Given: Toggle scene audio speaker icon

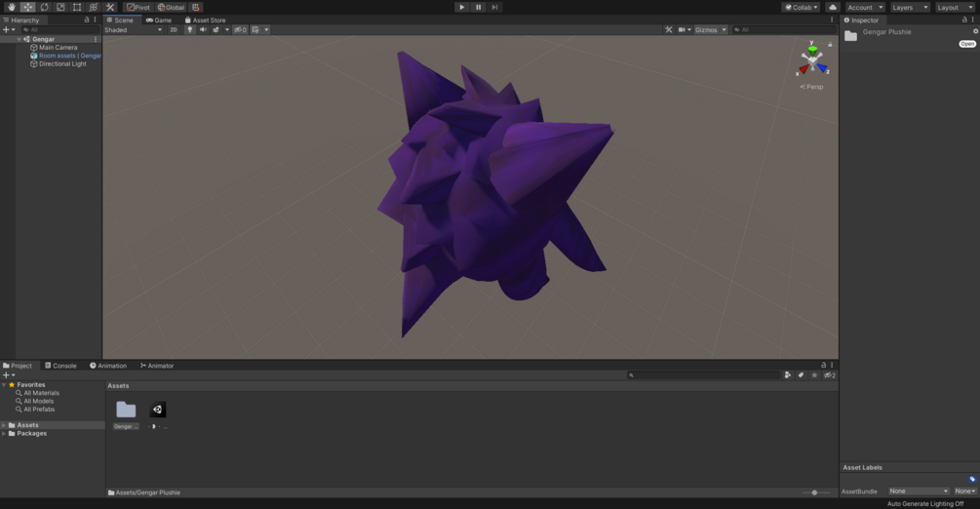Looking at the screenshot, I should coord(203,29).
